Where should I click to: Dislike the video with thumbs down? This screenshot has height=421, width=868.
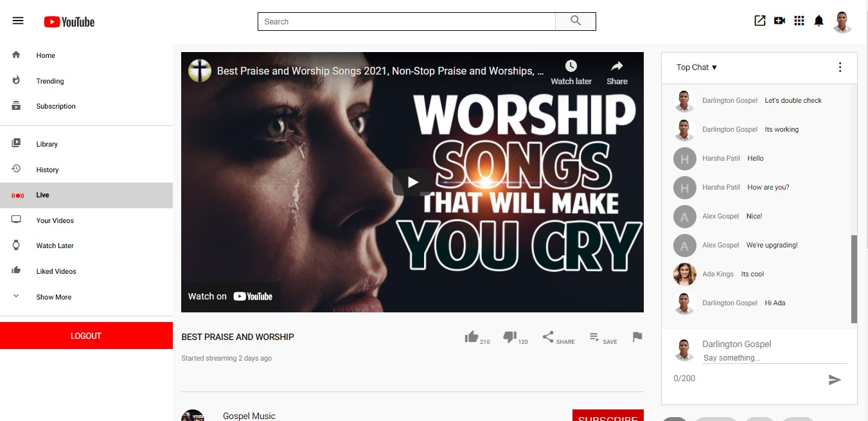(x=510, y=337)
